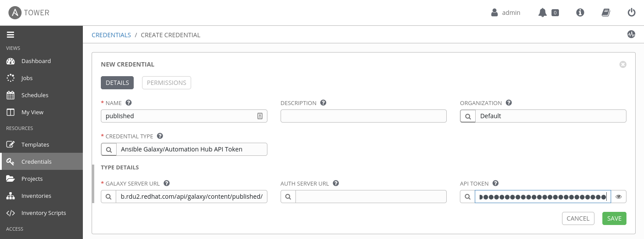This screenshot has height=239, width=644.
Task: Open the Auth Server URL lookup icon
Action: coord(288,197)
